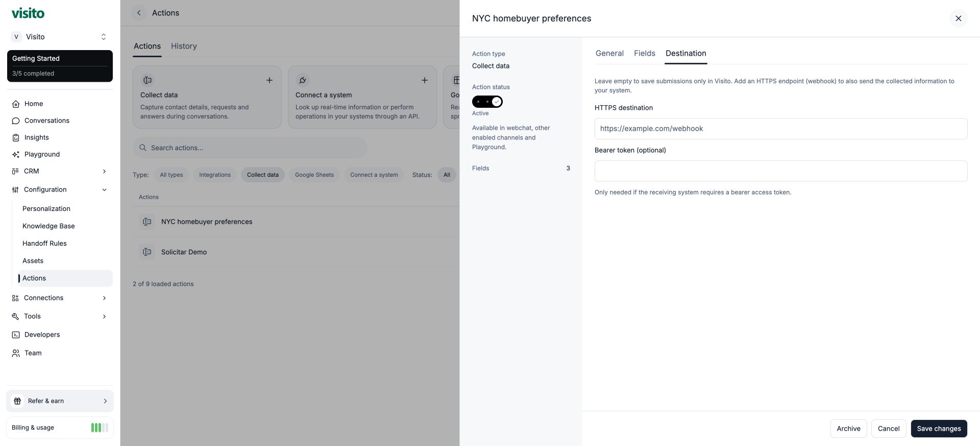Expand the Tools menu
The width and height of the screenshot is (980, 446).
105,316
